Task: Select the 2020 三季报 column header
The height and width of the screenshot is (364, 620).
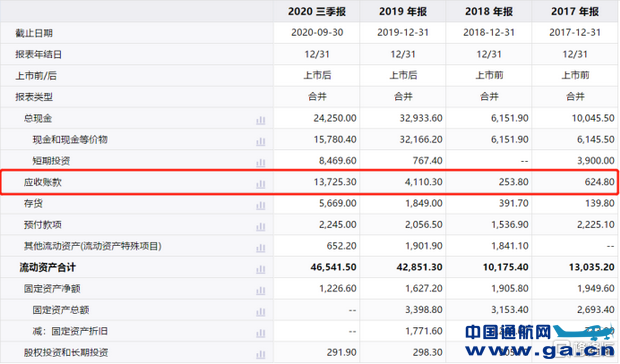Action: [317, 11]
